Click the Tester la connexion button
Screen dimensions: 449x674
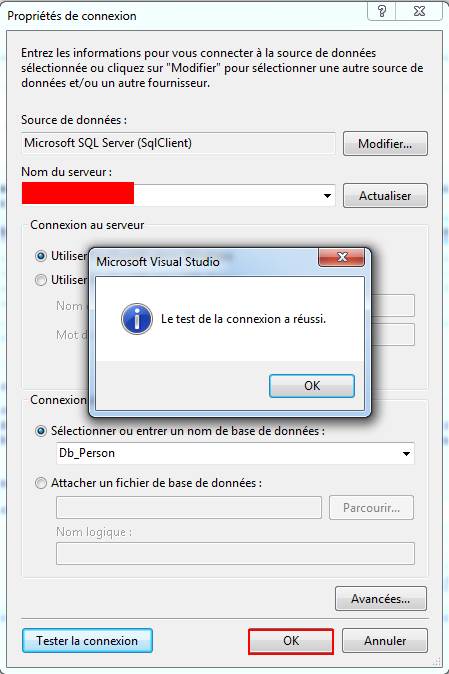pos(87,640)
